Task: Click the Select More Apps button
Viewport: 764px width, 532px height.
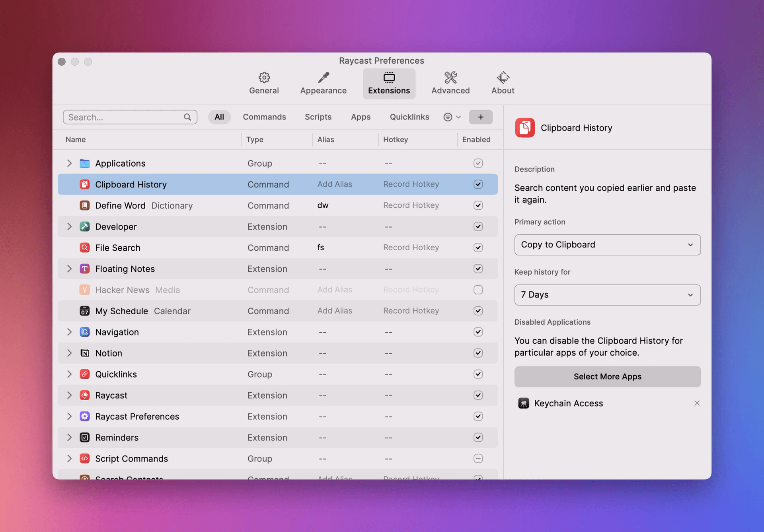Action: [x=607, y=376]
